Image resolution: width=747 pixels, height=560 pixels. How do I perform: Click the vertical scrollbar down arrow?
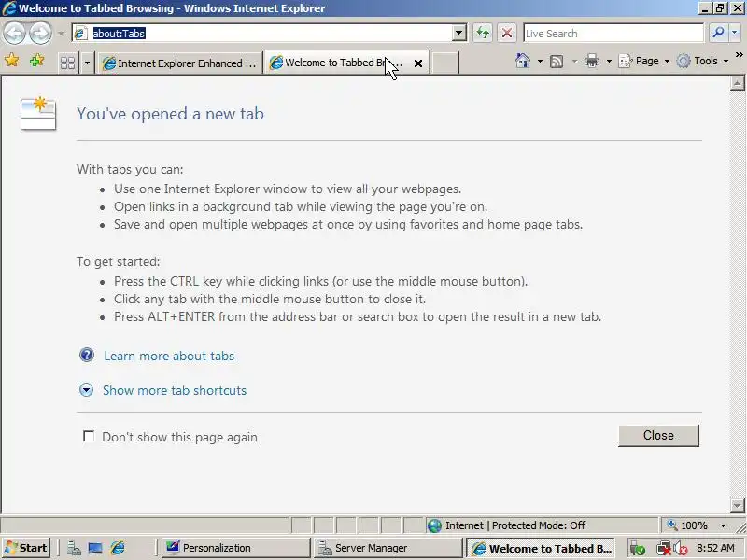(x=737, y=505)
